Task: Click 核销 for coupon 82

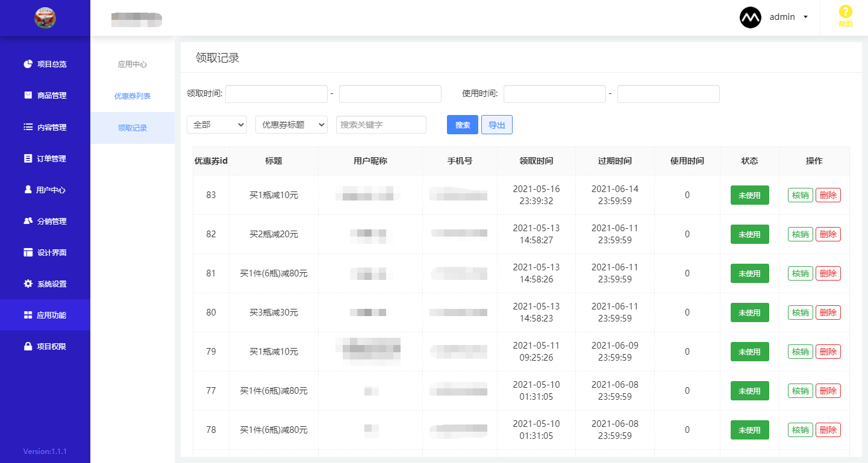Action: [x=801, y=234]
